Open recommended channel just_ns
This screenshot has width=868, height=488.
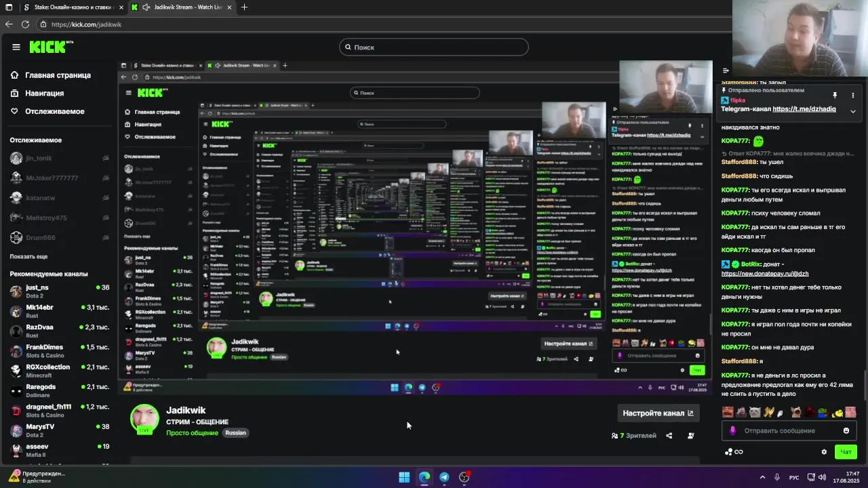click(x=60, y=291)
